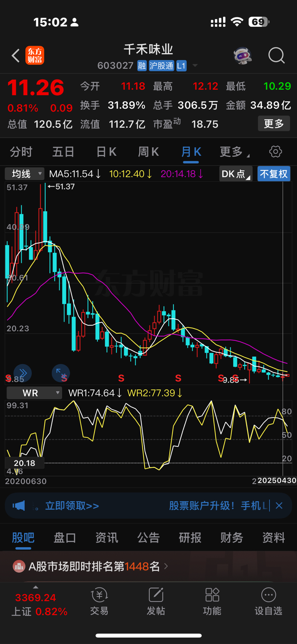Tap the chart fullscreen expand icon

point(61,373)
